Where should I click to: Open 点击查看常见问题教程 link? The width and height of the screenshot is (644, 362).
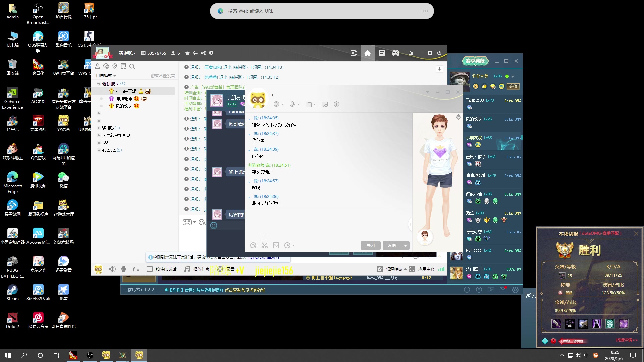pyautogui.click(x=245, y=290)
